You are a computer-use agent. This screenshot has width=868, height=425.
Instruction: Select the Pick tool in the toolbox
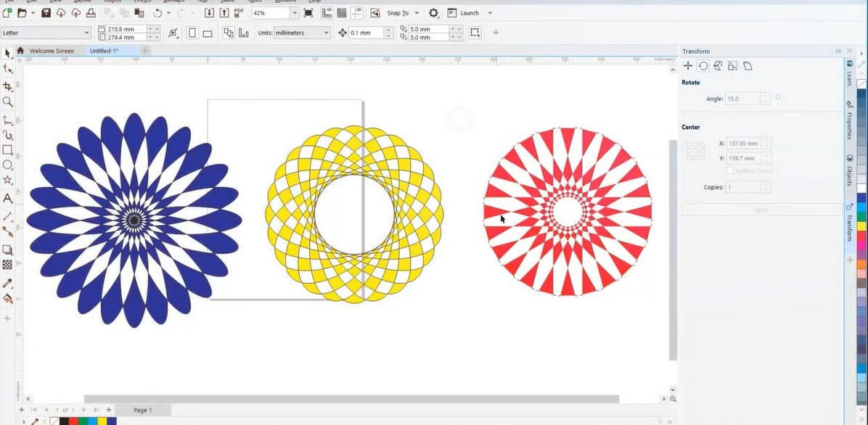tap(7, 54)
